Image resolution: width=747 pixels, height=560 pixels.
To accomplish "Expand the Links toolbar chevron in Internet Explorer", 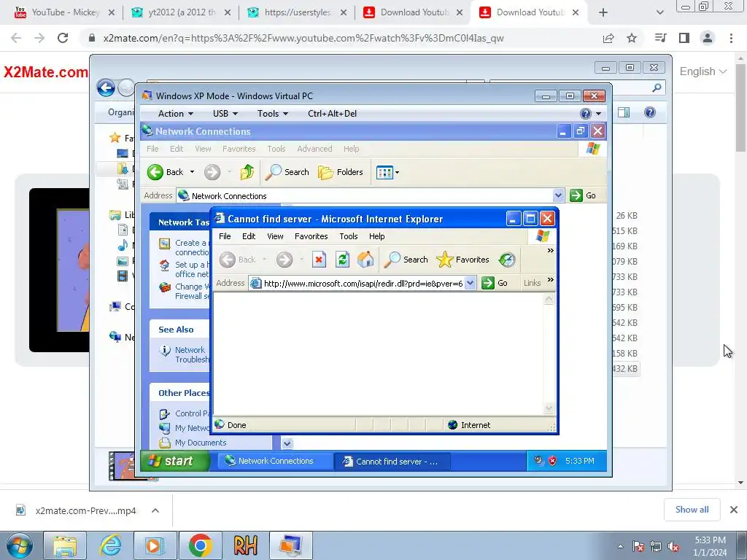I will pyautogui.click(x=550, y=280).
